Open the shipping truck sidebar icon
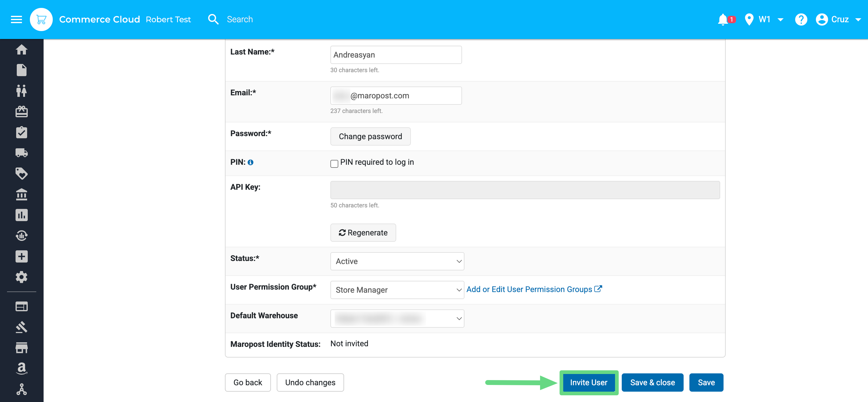Viewport: 868px width, 402px height. point(22,153)
